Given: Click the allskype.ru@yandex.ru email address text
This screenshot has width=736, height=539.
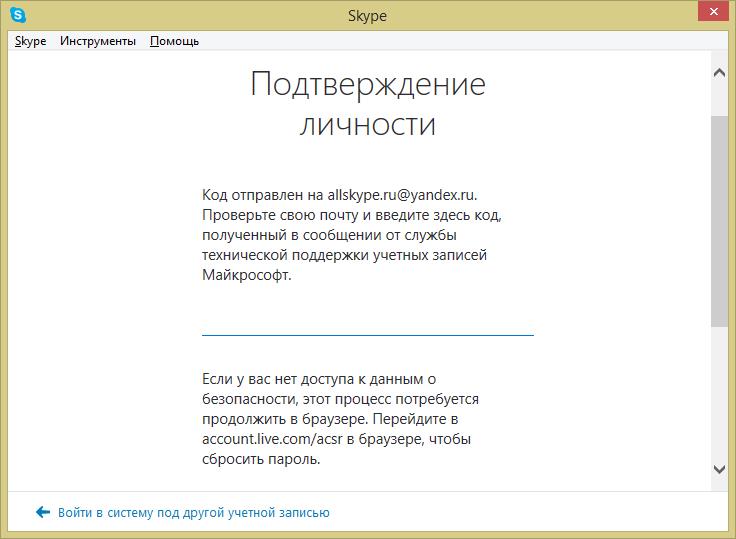Looking at the screenshot, I should tap(409, 194).
